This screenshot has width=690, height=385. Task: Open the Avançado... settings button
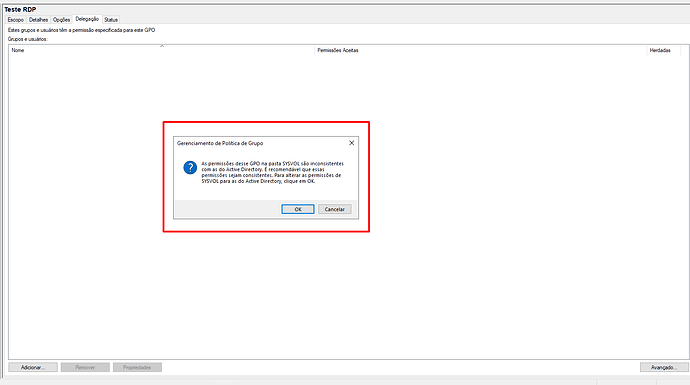pyautogui.click(x=664, y=367)
